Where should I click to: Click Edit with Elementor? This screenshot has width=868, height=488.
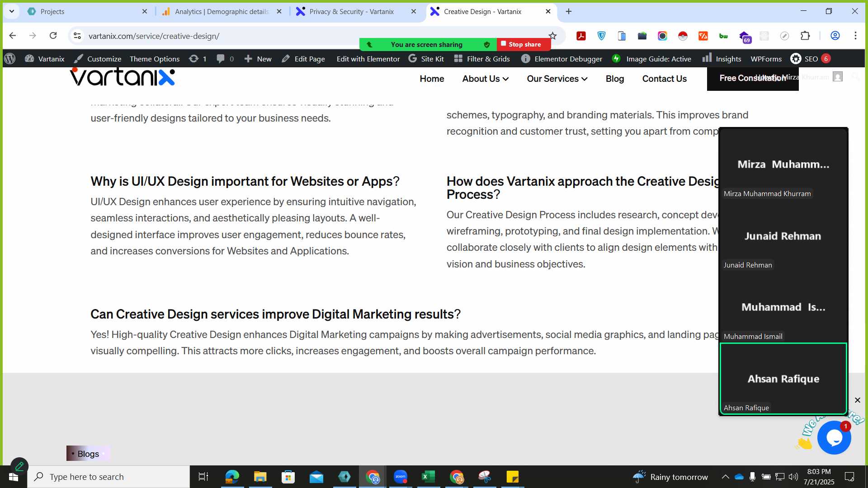(x=368, y=59)
